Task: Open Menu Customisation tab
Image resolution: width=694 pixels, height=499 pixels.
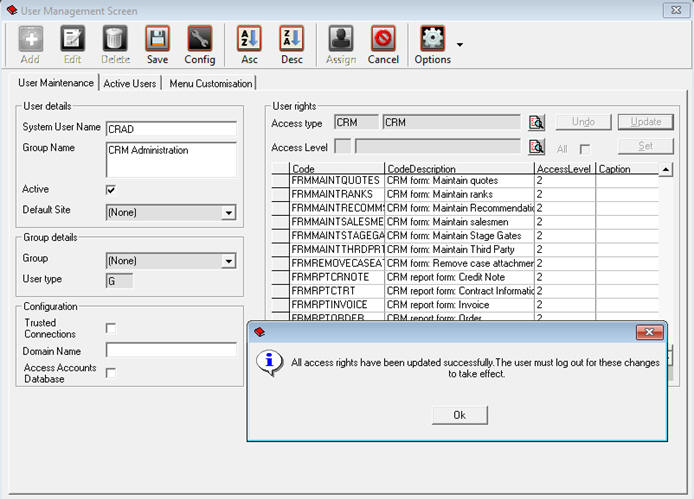Action: click(x=211, y=83)
